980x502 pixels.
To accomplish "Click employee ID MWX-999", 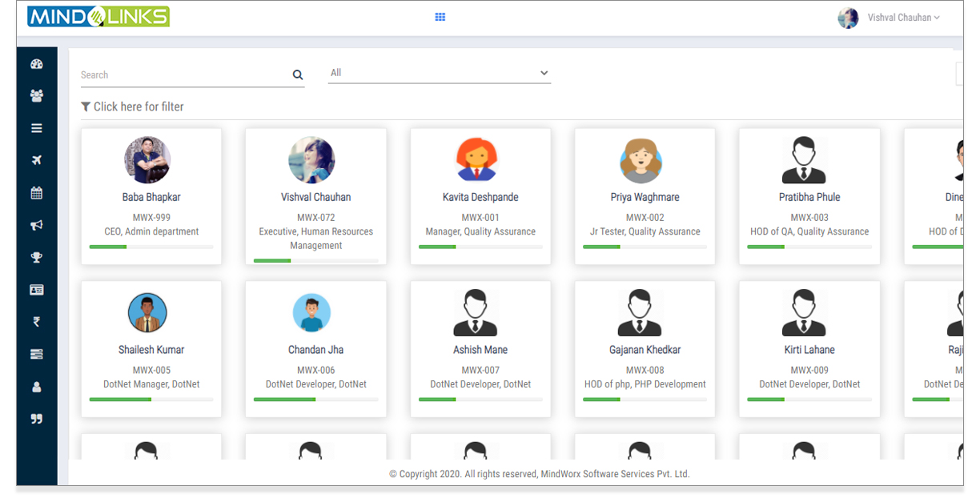I will pos(151,218).
